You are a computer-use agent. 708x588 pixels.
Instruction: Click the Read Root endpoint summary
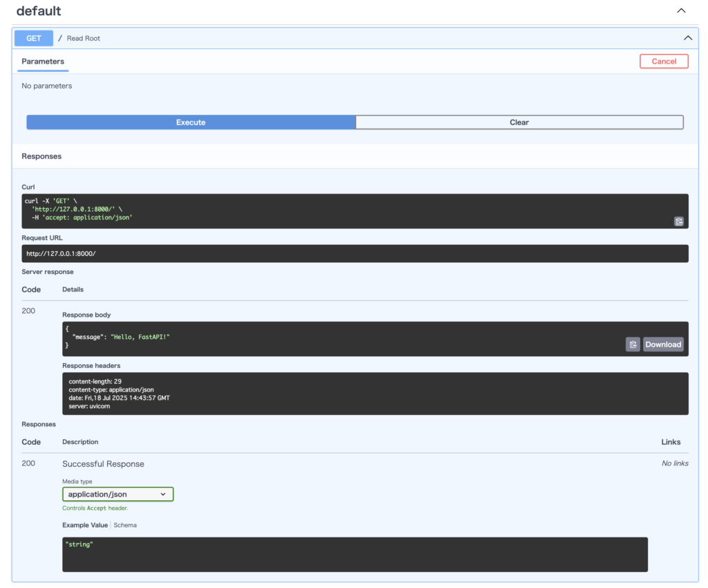tap(84, 38)
